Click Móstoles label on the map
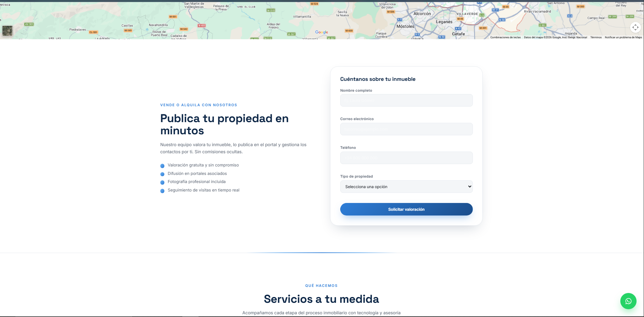The width and height of the screenshot is (644, 317). pos(405,26)
